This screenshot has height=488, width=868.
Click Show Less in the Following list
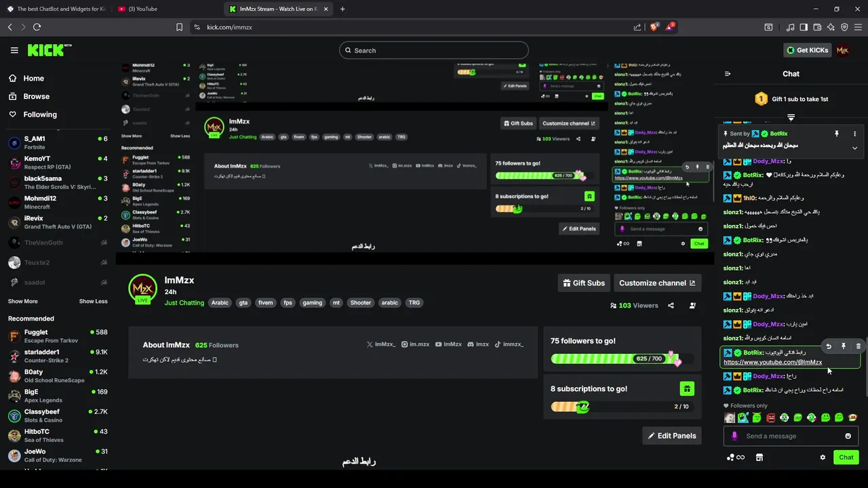(93, 301)
